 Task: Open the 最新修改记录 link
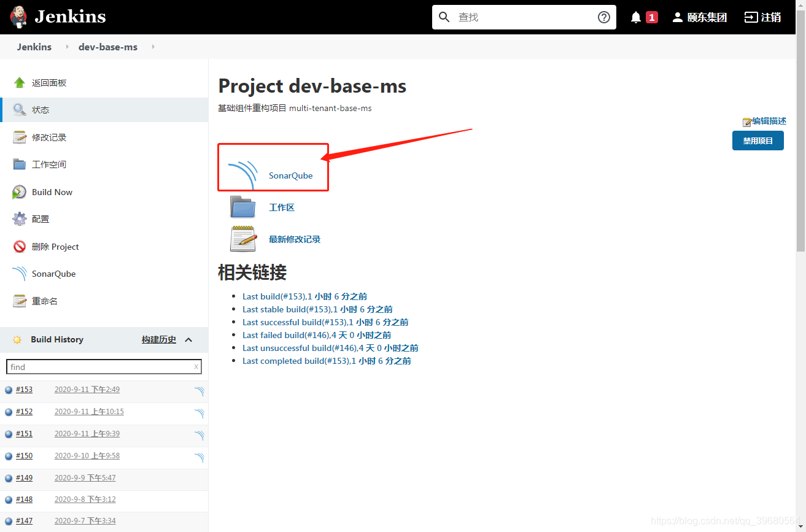pos(295,239)
